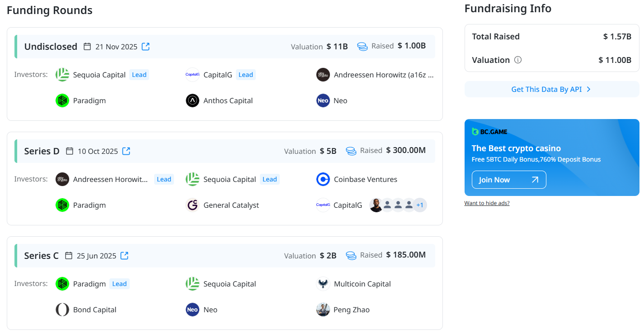Screen dimensions: 644x334
Task: Click the Get This Data By API button
Action: pyautogui.click(x=551, y=89)
